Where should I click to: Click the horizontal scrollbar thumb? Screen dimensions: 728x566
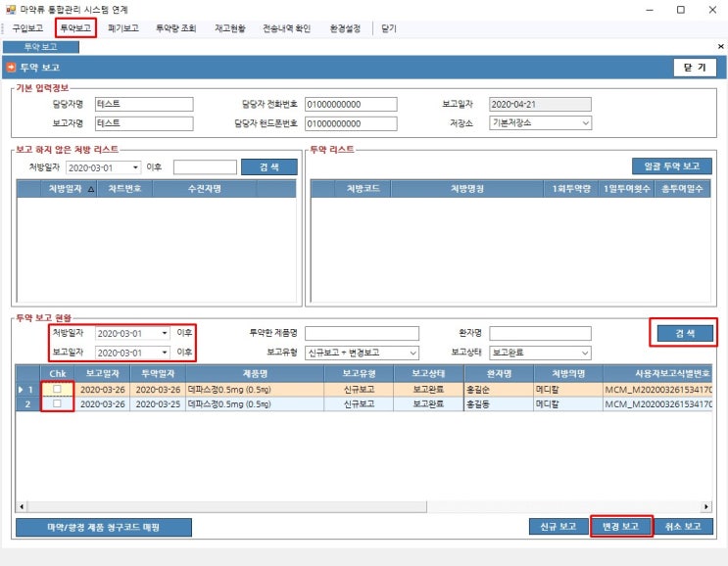pos(226,506)
